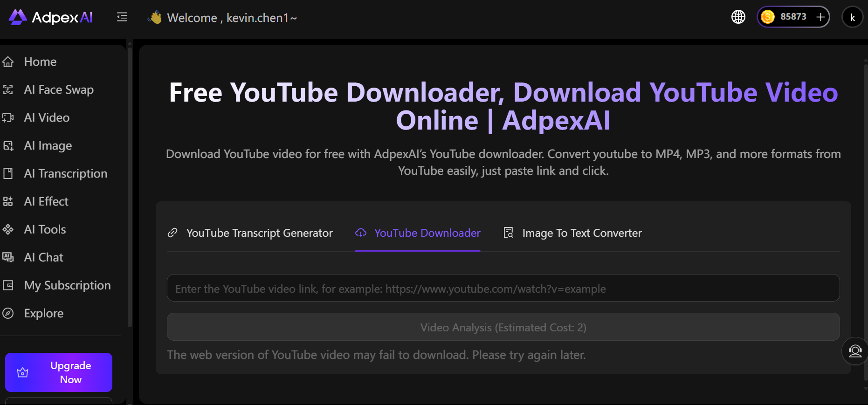The height and width of the screenshot is (405, 868).
Task: Click the AI Effect icon
Action: [x=8, y=201]
